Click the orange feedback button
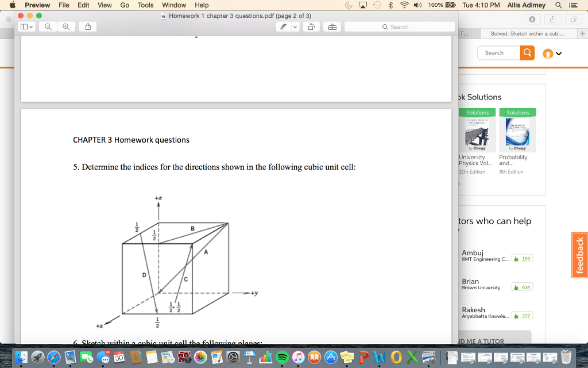 coord(579,255)
